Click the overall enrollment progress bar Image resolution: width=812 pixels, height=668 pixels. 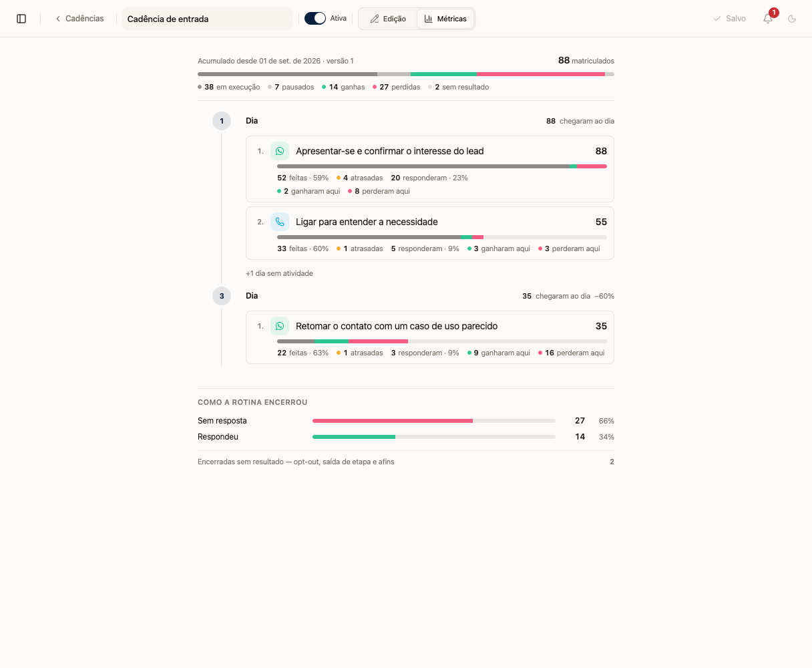[406, 74]
